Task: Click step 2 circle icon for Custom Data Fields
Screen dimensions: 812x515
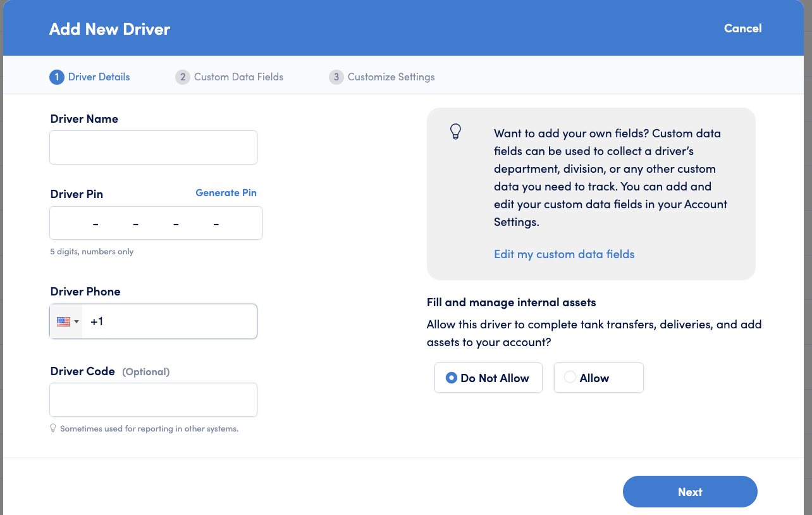Action: (183, 77)
